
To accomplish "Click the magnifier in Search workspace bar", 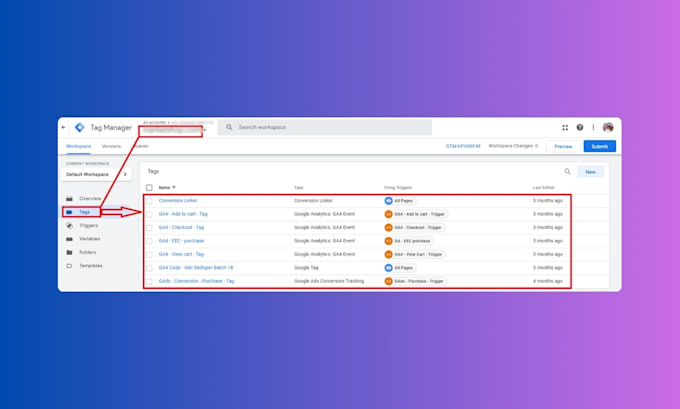I will (x=229, y=127).
